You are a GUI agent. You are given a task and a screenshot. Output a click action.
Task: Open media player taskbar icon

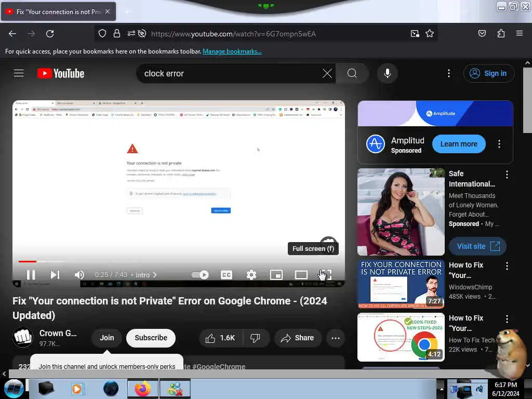point(77,389)
